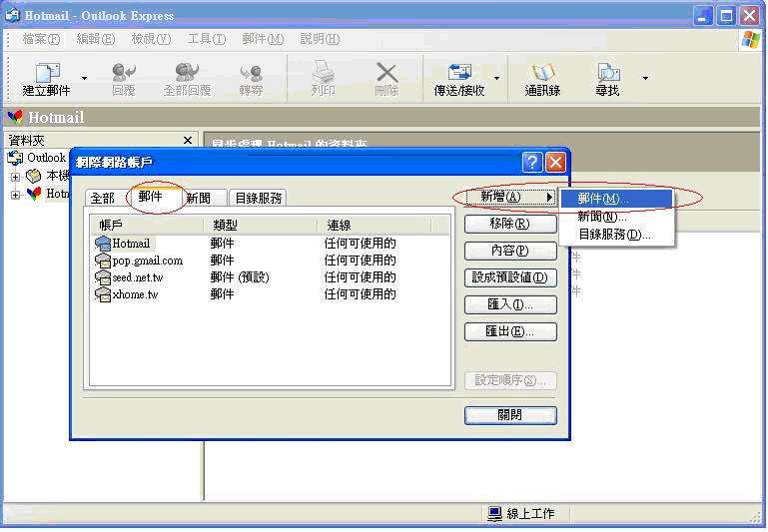Screen dimensions: 768x532
Task: Switch to the 目錄服務 tab
Action: tap(258, 198)
